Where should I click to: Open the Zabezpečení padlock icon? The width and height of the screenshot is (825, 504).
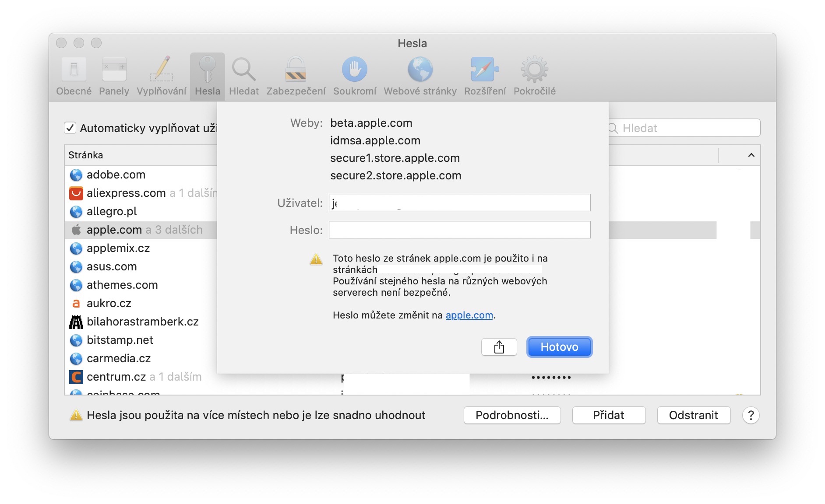coord(296,69)
